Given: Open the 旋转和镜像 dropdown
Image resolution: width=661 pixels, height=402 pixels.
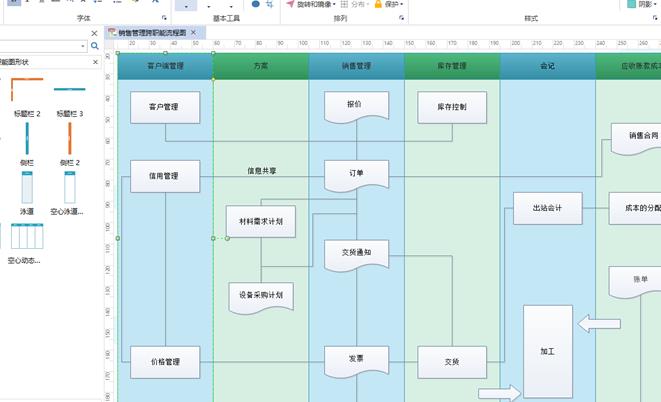Looking at the screenshot, I should 311,4.
